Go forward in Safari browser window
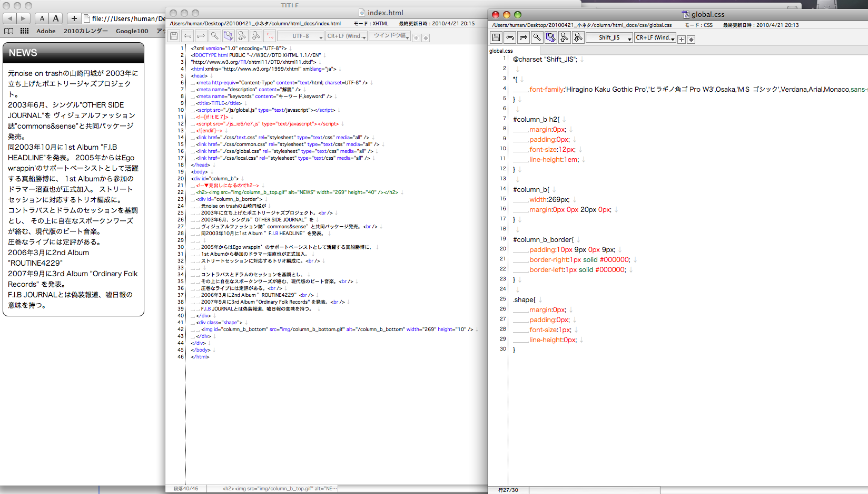The image size is (868, 494). coord(23,18)
